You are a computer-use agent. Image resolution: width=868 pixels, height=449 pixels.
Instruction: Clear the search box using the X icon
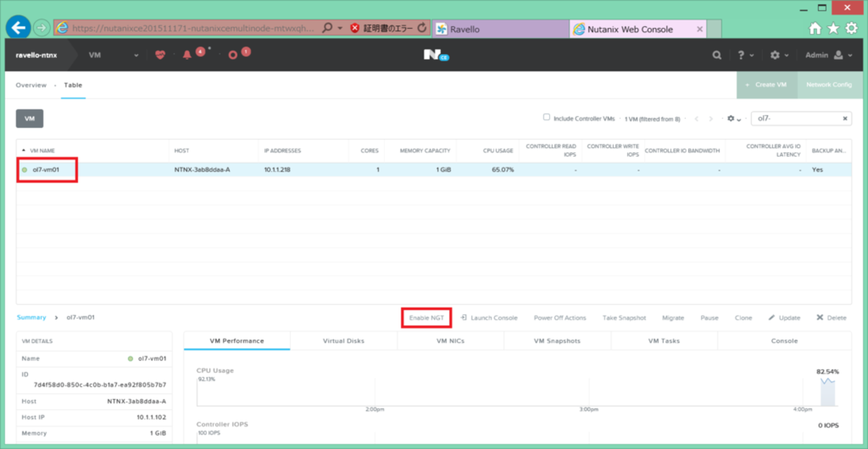tap(844, 118)
